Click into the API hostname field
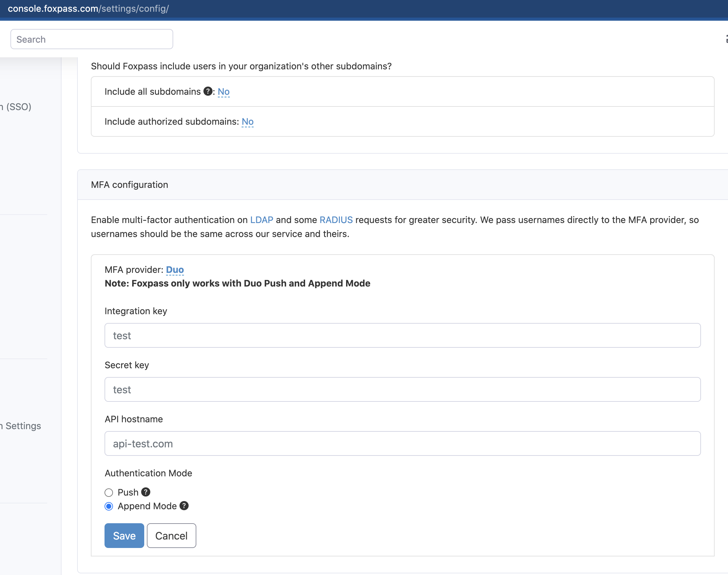The width and height of the screenshot is (728, 575). coord(402,443)
